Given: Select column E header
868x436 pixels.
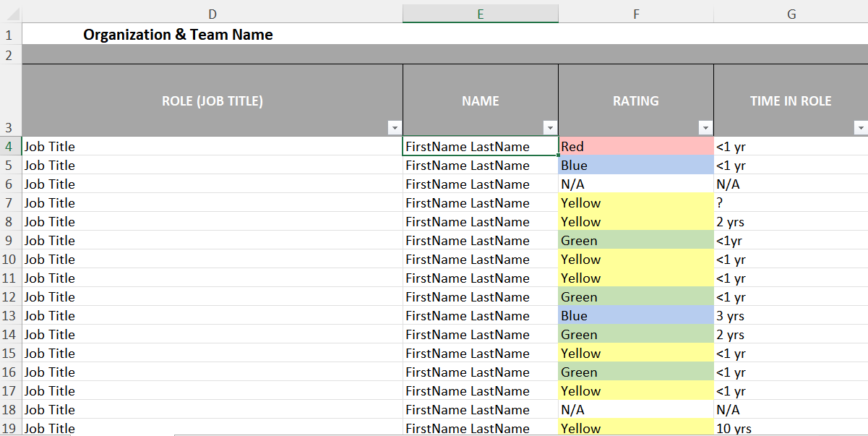Looking at the screenshot, I should coord(480,13).
